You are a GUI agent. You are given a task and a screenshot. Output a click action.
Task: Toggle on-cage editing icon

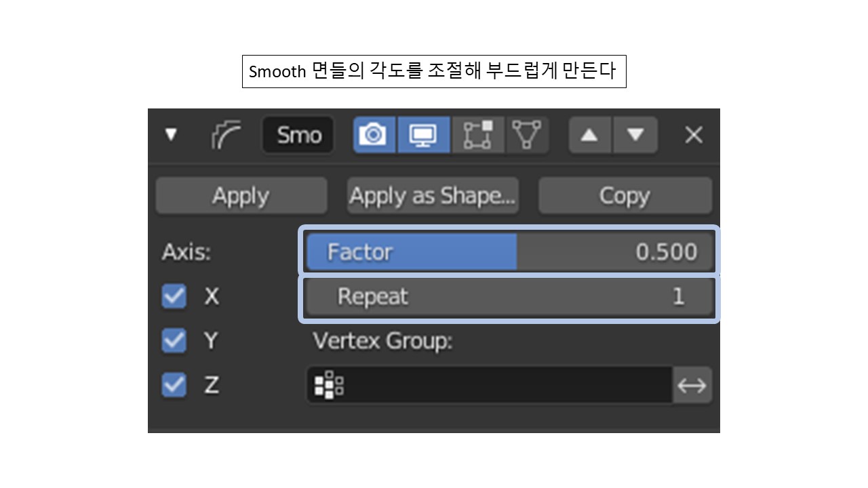pyautogui.click(x=528, y=134)
